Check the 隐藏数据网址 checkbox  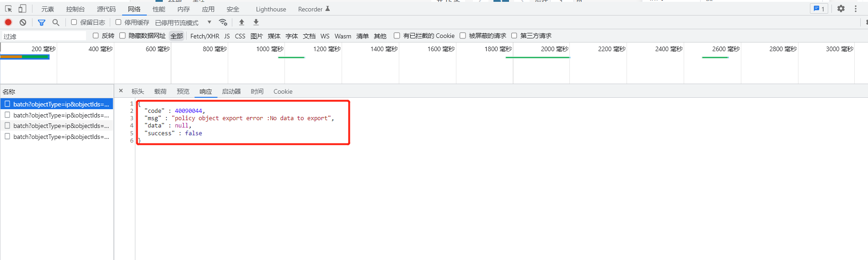click(123, 36)
